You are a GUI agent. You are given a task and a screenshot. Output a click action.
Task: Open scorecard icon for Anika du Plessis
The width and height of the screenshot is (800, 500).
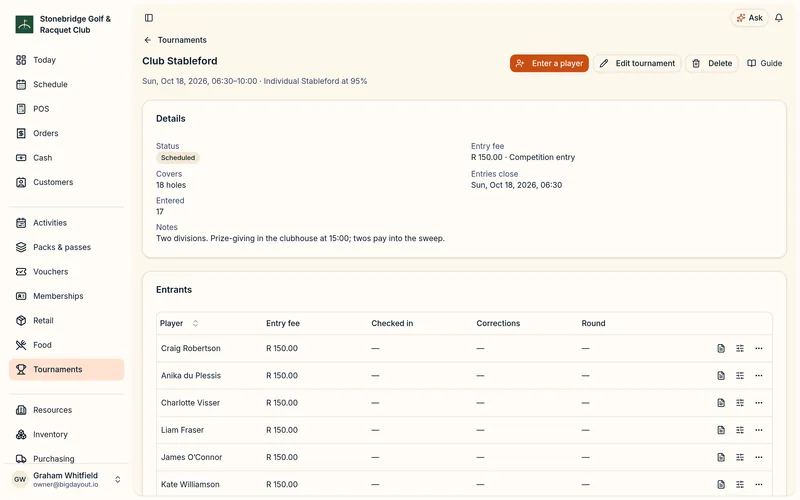click(721, 376)
